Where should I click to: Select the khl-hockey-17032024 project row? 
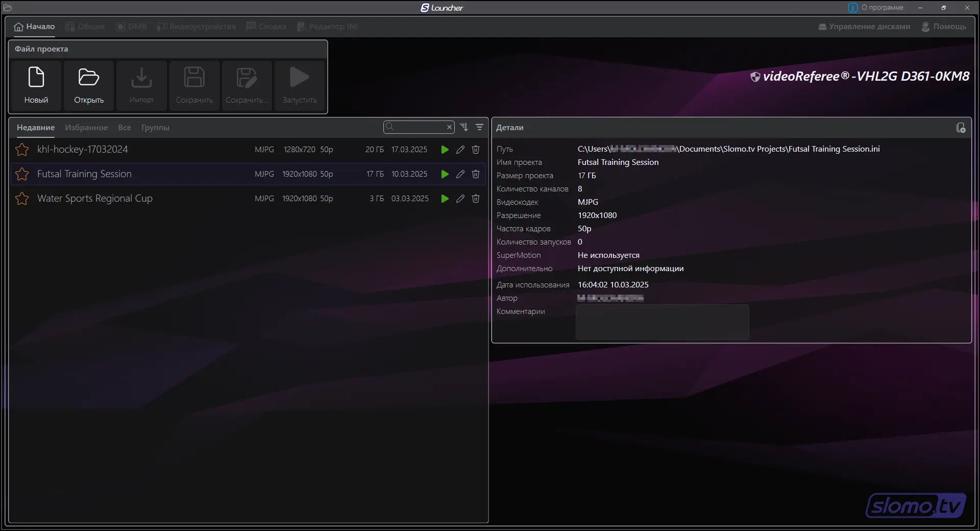coord(248,150)
